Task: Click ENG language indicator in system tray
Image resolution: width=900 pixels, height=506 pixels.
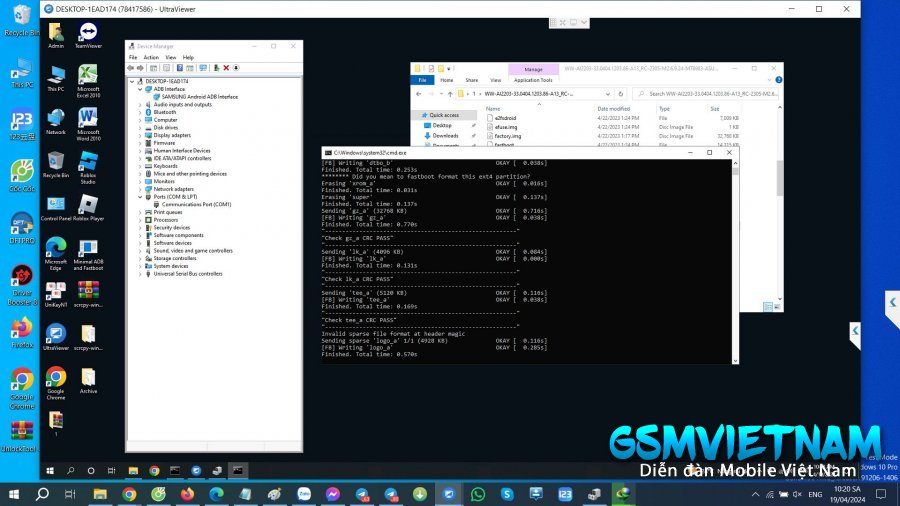Action: click(x=815, y=495)
